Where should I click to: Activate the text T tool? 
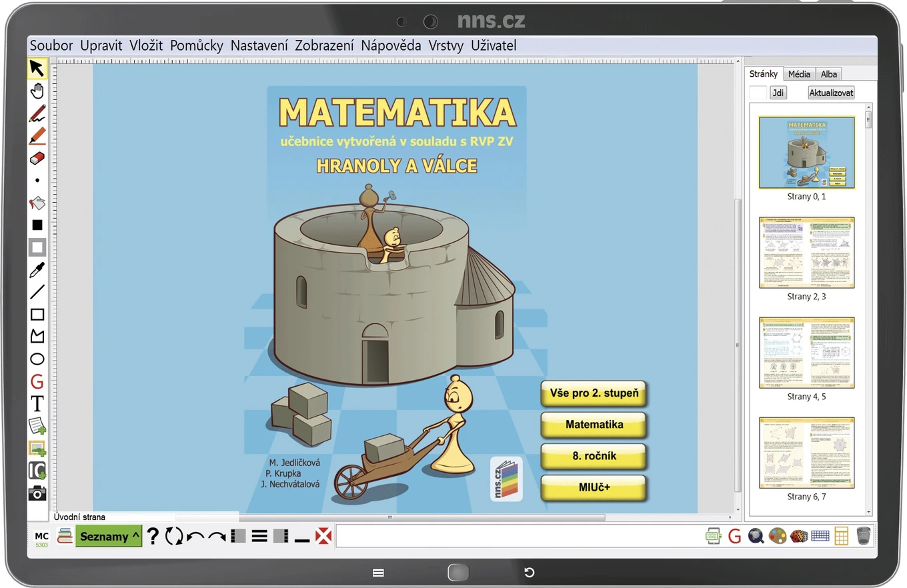click(x=37, y=404)
